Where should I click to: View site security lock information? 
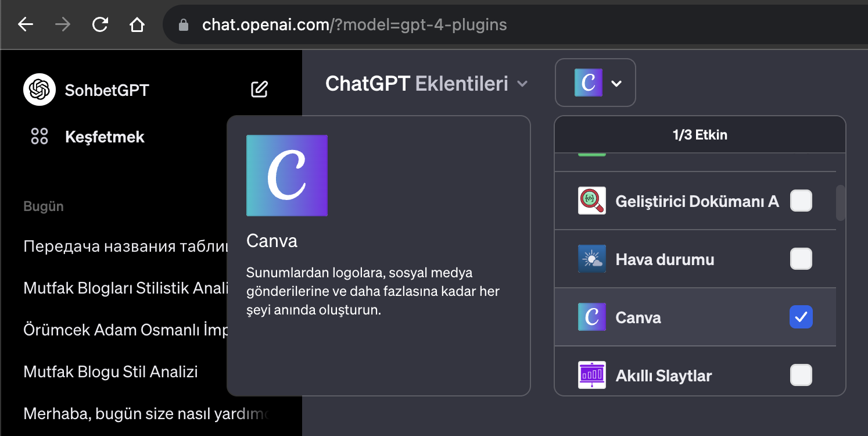(x=184, y=25)
